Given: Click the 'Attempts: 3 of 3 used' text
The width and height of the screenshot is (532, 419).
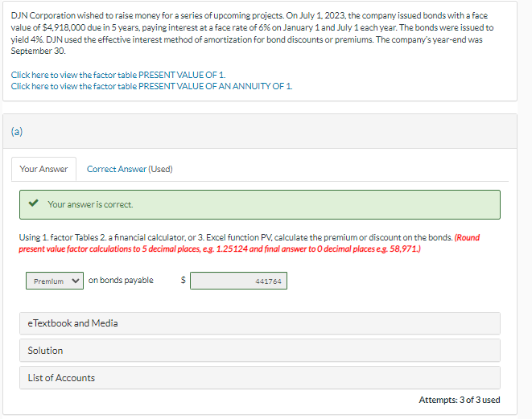Looking at the screenshot, I should click(x=460, y=400).
